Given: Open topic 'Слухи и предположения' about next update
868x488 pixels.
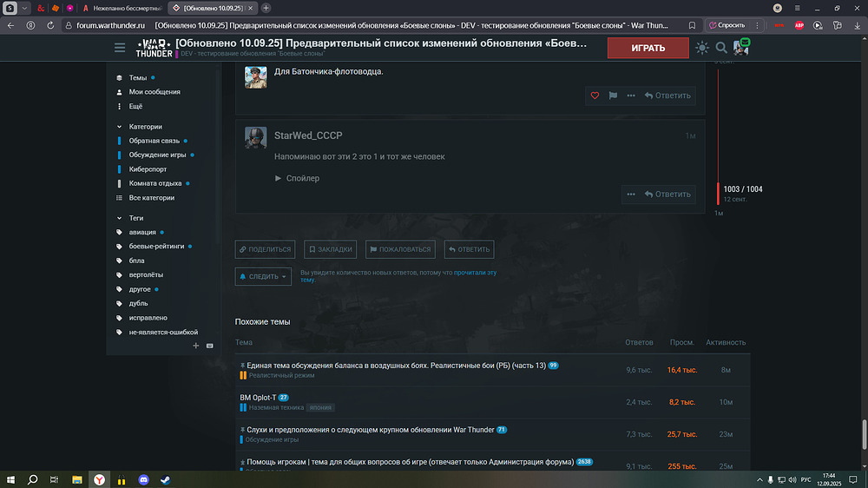Looking at the screenshot, I should click(x=371, y=429).
